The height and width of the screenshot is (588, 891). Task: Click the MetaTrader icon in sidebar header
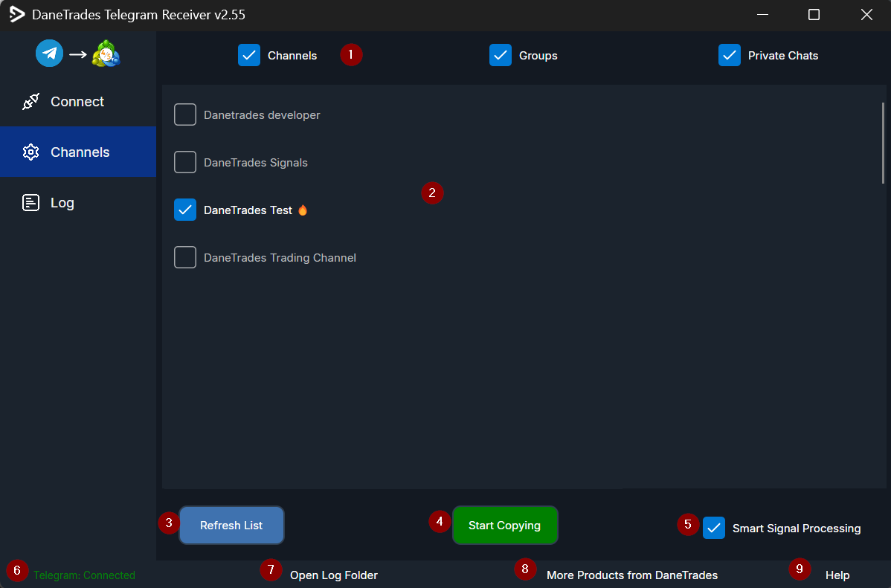point(106,54)
